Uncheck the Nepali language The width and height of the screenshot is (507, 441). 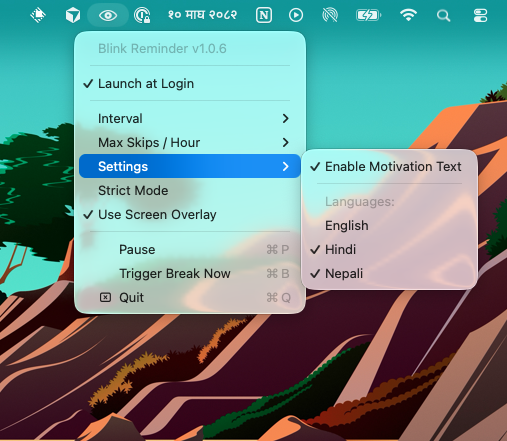coord(389,273)
